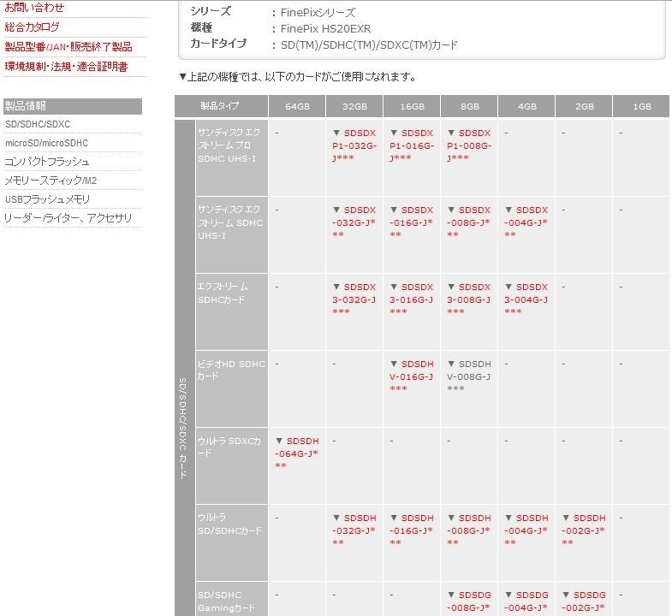Viewport: 672px width, 616px height.
Task: Click the 32GB column header
Action: pos(354,106)
